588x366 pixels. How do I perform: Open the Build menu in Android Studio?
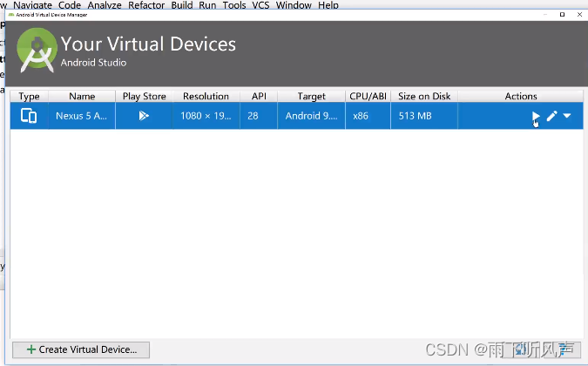[182, 5]
